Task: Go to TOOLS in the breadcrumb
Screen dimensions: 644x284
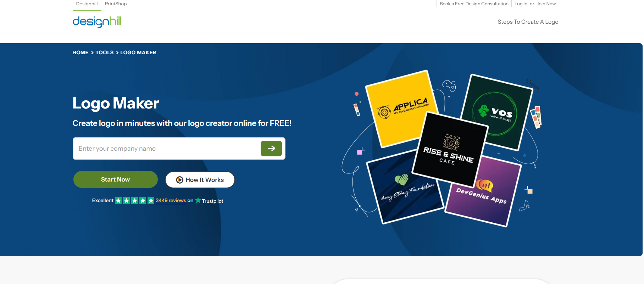Action: [104, 52]
